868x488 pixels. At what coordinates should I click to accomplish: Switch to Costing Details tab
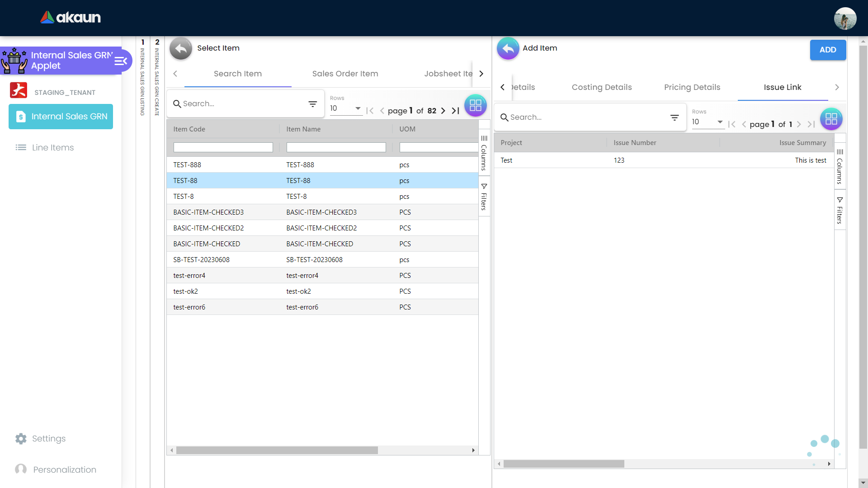pos(601,87)
